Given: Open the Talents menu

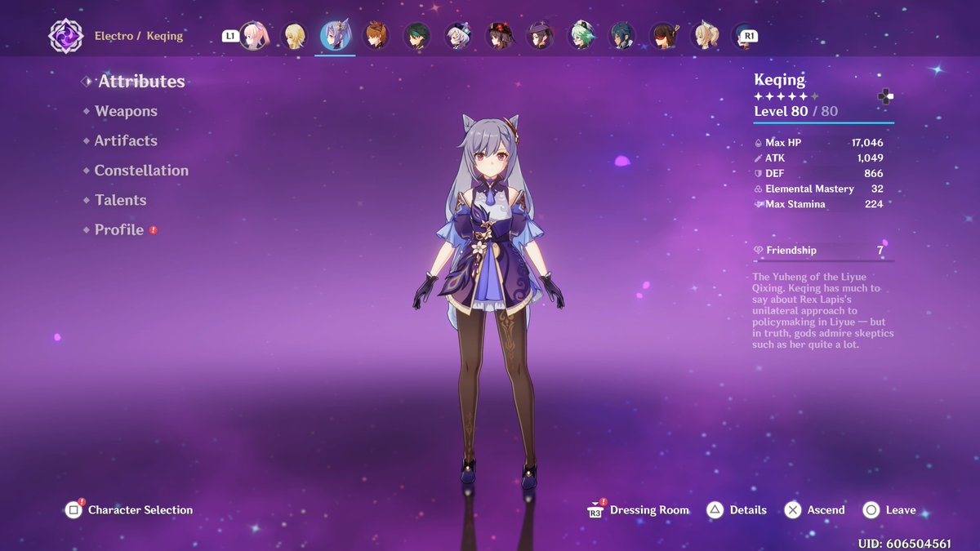Looking at the screenshot, I should [x=120, y=200].
